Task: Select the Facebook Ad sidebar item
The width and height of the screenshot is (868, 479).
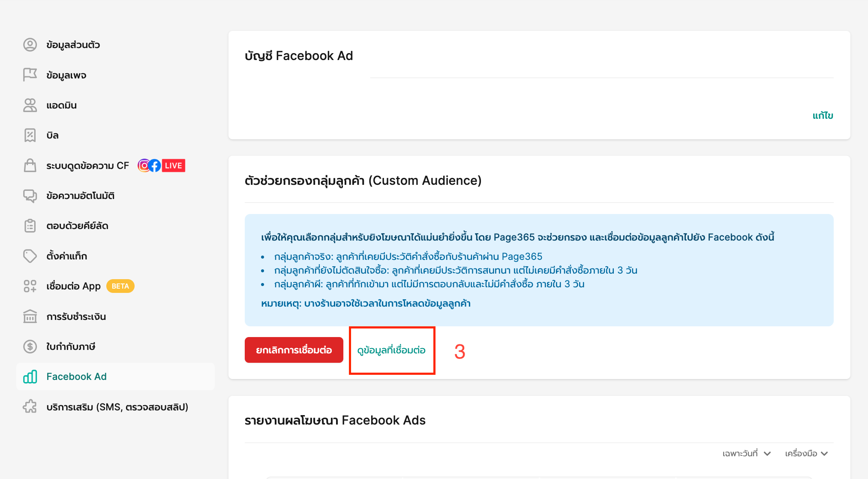Action: tap(116, 377)
